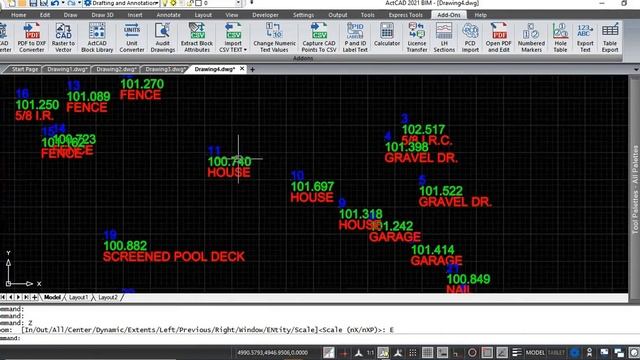
Task: Expand the Redo history dropdown arrow
Action: 79,3
